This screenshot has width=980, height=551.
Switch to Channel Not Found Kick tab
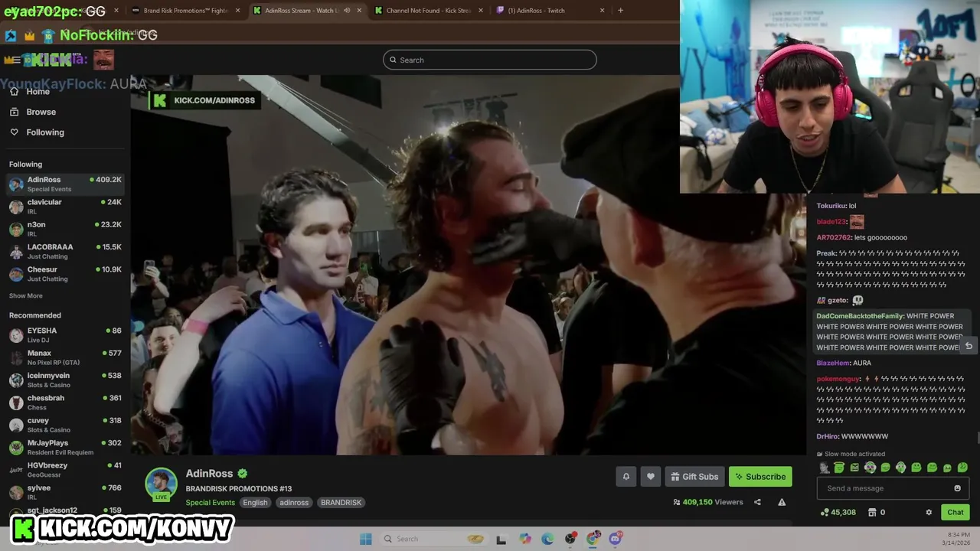pos(428,11)
